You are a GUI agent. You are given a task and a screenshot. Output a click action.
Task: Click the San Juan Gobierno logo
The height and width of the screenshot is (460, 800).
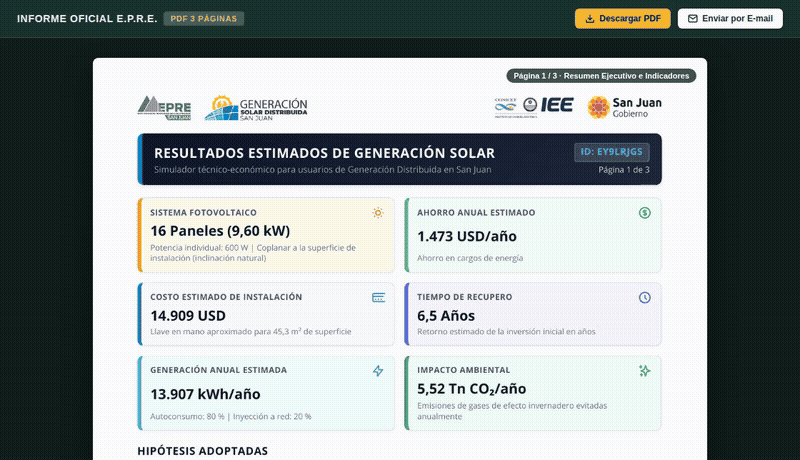pos(624,107)
